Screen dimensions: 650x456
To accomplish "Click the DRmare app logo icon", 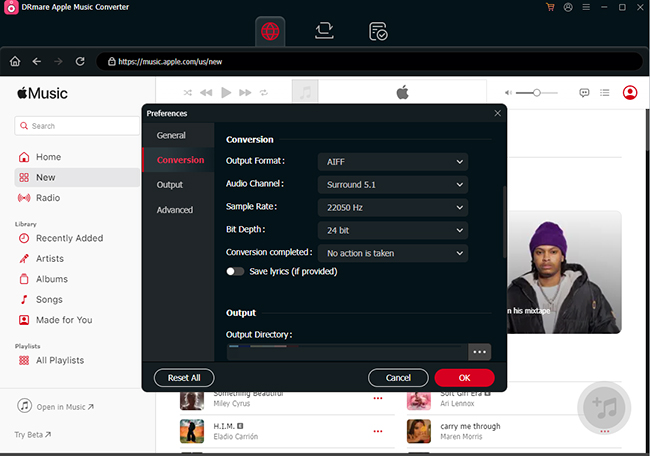I will 11,7.
